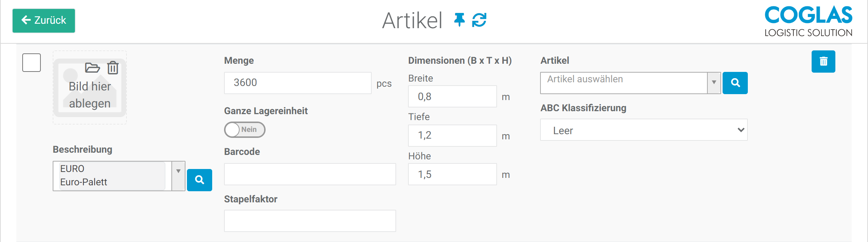The image size is (868, 242).
Task: Click the empty Stapelfaktor field
Action: (310, 221)
